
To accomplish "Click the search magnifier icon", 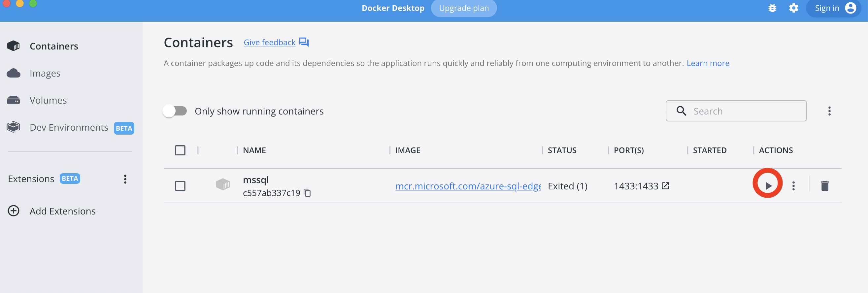I will tap(681, 111).
